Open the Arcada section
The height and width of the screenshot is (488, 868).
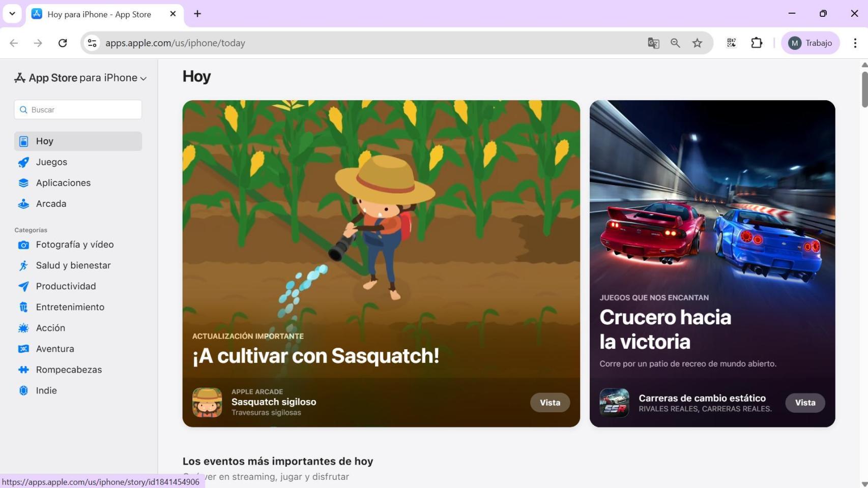coord(51,203)
